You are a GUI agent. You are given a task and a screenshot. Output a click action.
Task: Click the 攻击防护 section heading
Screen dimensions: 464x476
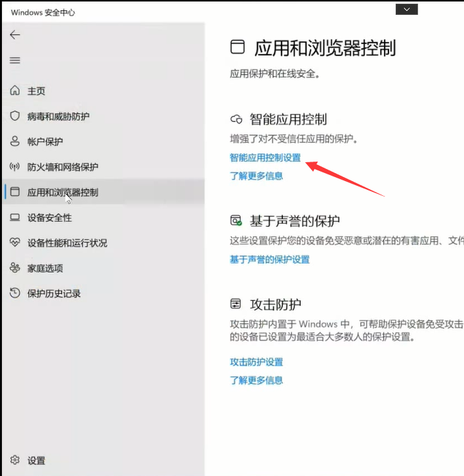click(x=275, y=304)
